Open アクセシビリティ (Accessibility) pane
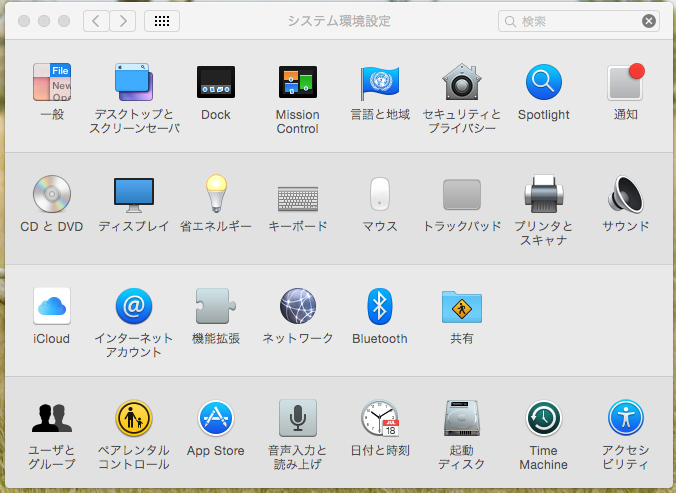 pyautogui.click(x=626, y=418)
